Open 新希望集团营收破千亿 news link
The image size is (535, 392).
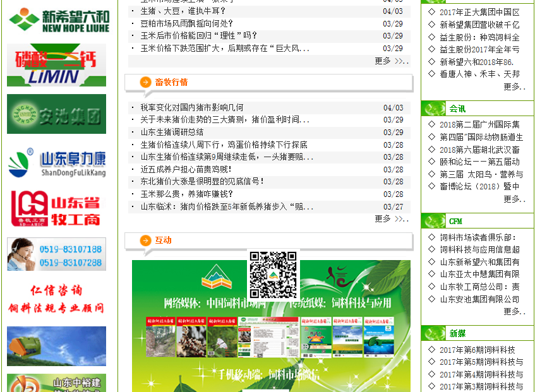pos(479,25)
